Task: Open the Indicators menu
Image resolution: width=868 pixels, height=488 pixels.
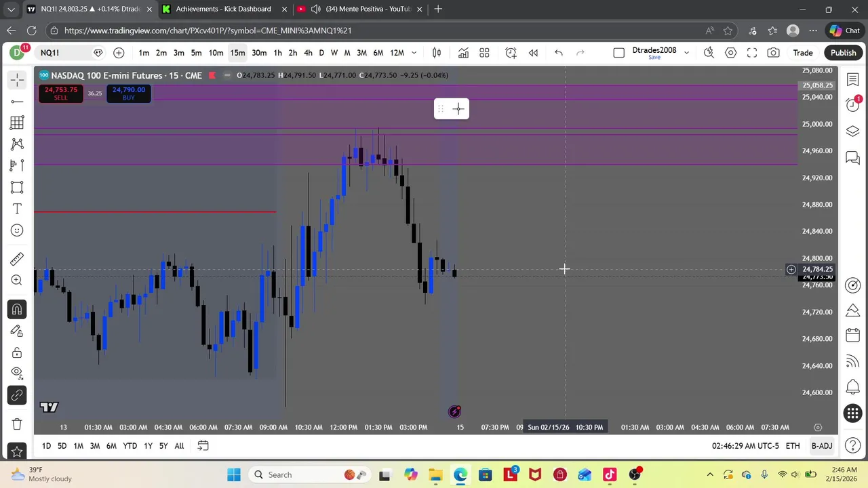Action: (x=463, y=53)
